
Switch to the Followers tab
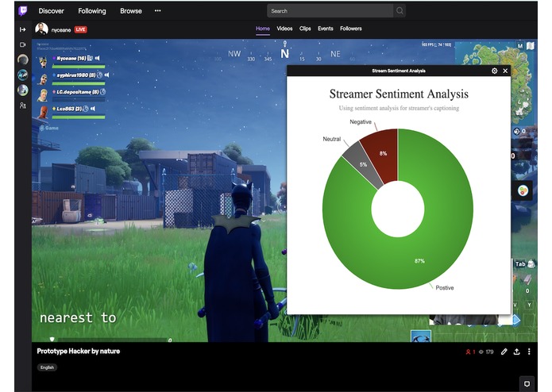350,29
